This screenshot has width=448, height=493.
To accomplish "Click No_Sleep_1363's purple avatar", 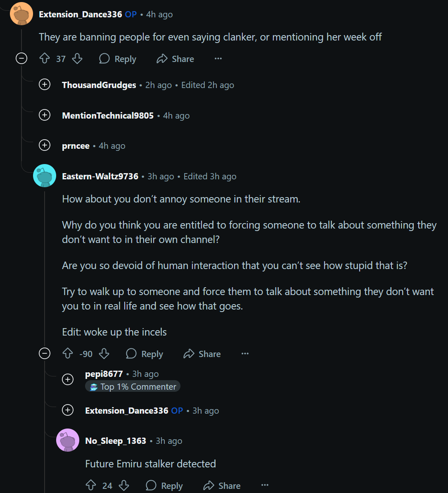I will pos(68,440).
